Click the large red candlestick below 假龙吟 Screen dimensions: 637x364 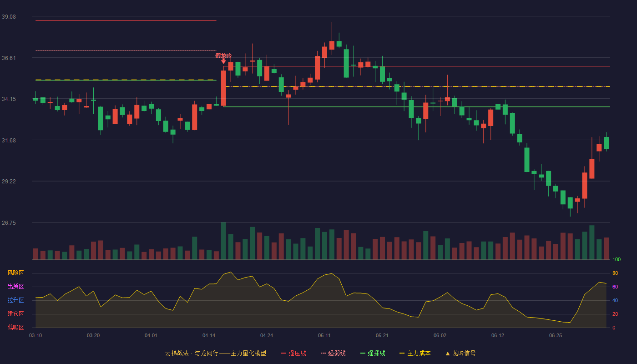pyautogui.click(x=223, y=88)
